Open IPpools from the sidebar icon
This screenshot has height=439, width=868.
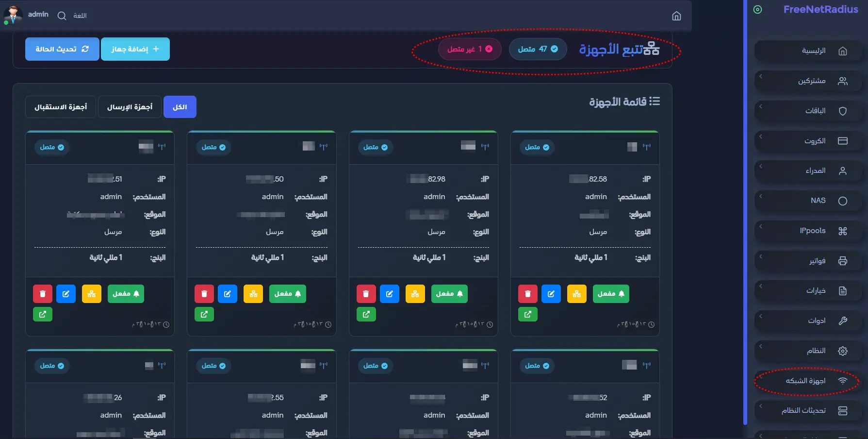pos(844,231)
